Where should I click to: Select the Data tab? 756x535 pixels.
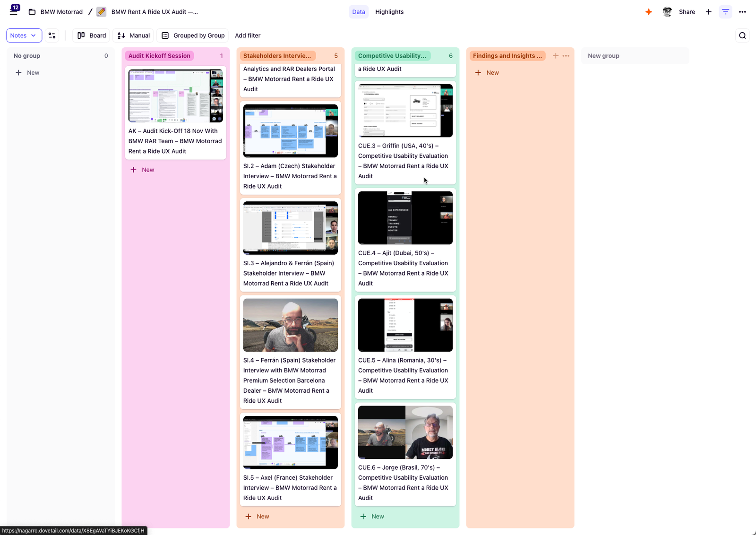tap(359, 12)
